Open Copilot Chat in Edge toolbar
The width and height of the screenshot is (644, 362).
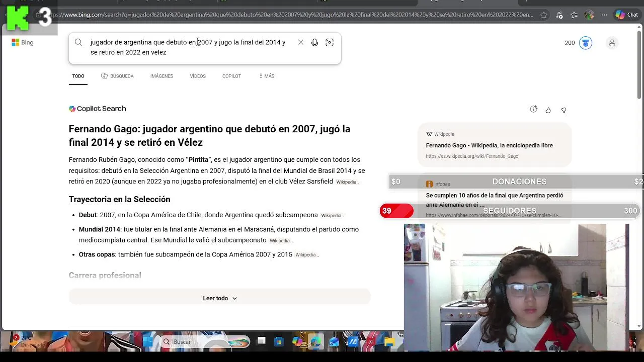click(627, 15)
